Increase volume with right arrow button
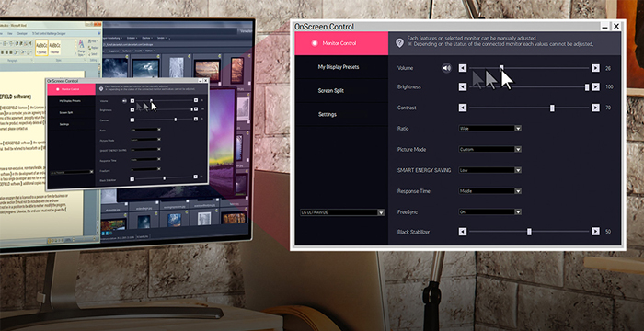This screenshot has width=644, height=331. pyautogui.click(x=595, y=68)
